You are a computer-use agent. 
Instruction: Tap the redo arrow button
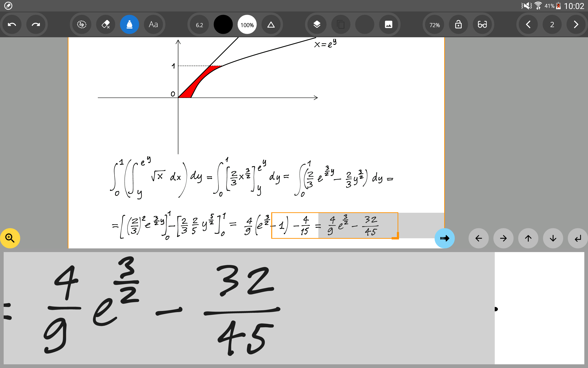(36, 25)
